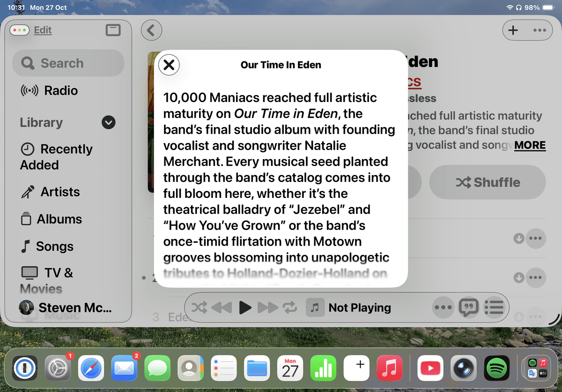Open Songs in the sidebar
Image resolution: width=562 pixels, height=392 pixels.
(x=47, y=247)
